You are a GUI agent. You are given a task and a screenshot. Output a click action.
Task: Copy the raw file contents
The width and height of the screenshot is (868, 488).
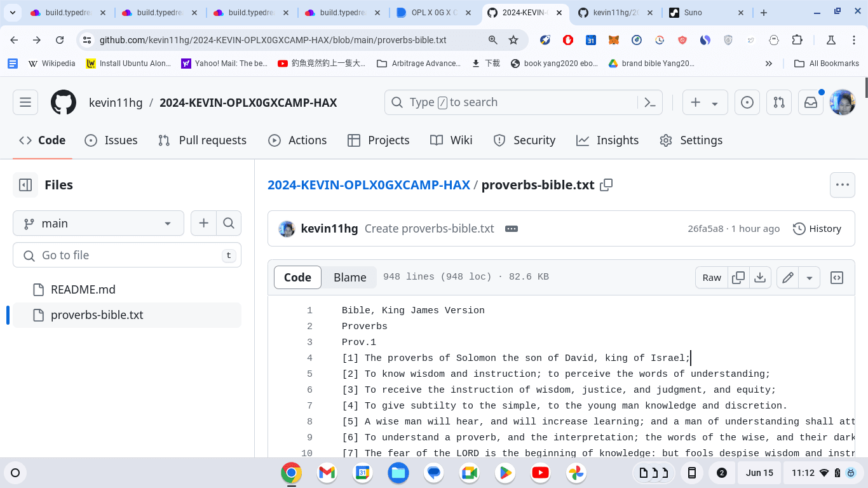coord(738,278)
